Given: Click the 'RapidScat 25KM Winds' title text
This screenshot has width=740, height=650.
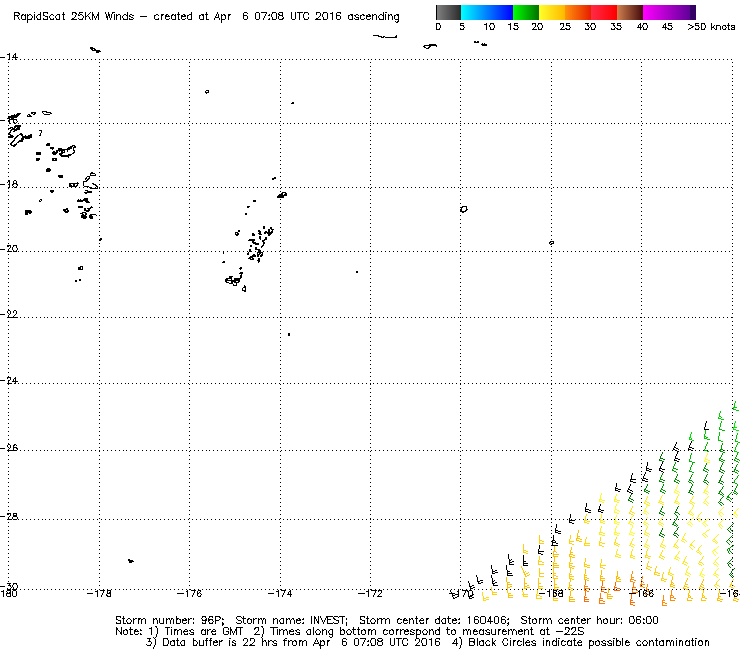Looking at the screenshot, I should point(74,17).
